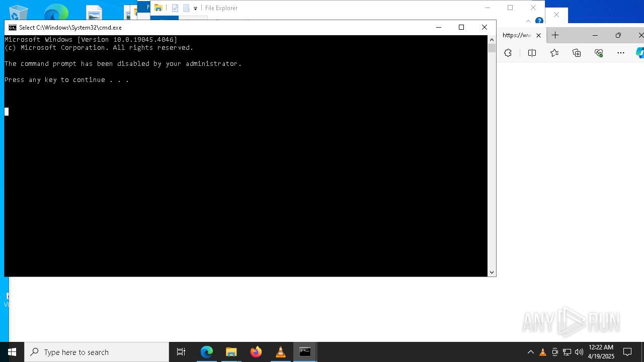Open Copilot icon in Edge toolbar
Viewport: 644px width, 362px height.
[640, 53]
